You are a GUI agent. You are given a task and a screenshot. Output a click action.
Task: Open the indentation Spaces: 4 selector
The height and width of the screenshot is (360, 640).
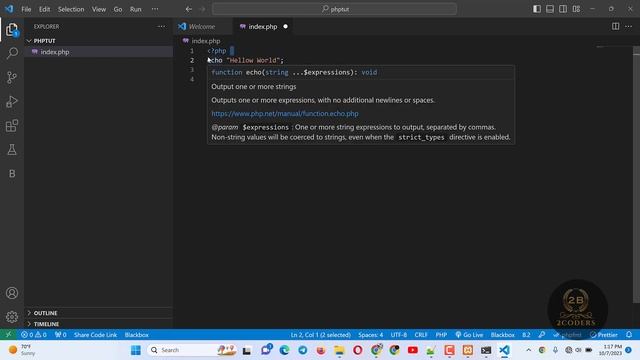(x=371, y=335)
